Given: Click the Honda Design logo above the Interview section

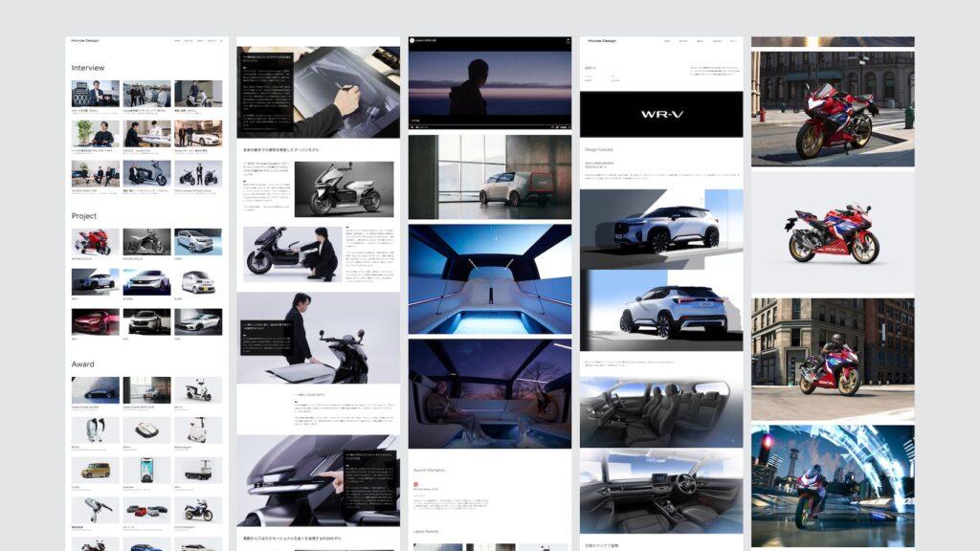Looking at the screenshot, I should (84, 41).
